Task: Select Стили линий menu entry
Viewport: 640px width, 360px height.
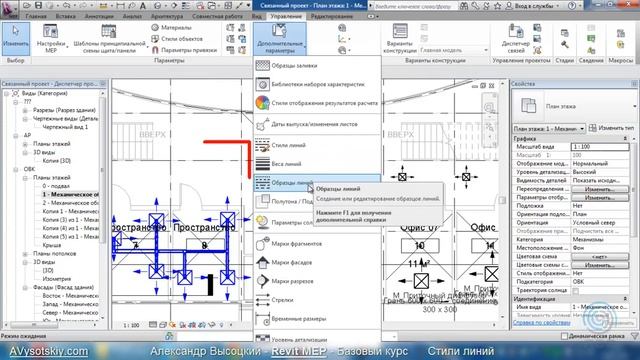Action: click(x=317, y=145)
